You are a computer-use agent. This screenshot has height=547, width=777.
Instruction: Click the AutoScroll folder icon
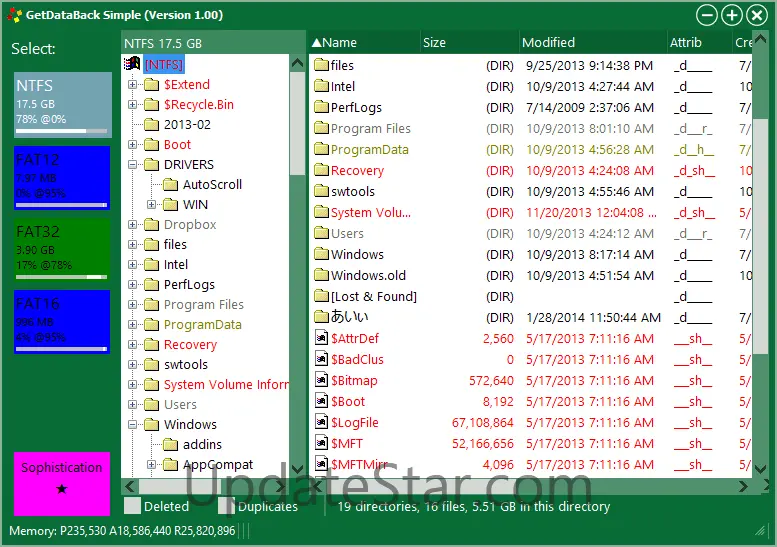click(x=170, y=185)
